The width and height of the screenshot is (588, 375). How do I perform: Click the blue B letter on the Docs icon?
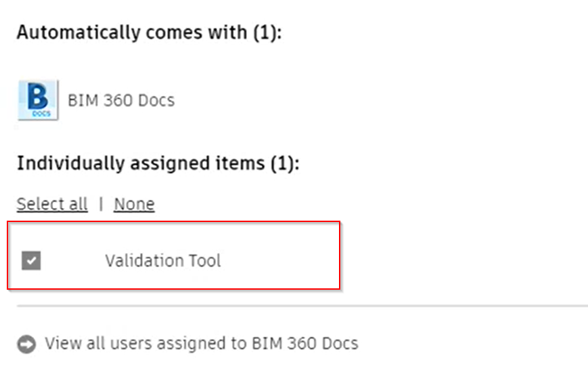(x=38, y=96)
